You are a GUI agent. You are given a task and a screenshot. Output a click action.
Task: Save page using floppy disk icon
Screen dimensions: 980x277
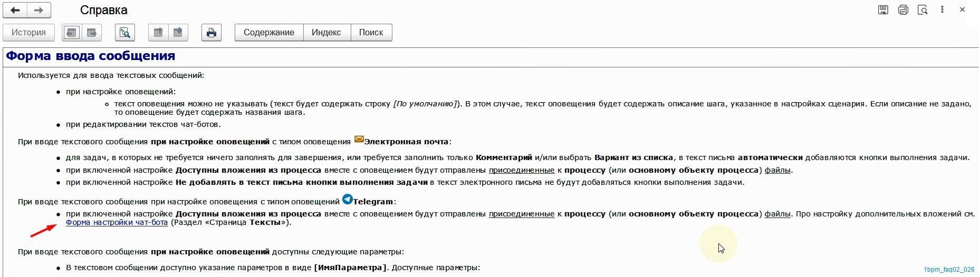pyautogui.click(x=883, y=10)
